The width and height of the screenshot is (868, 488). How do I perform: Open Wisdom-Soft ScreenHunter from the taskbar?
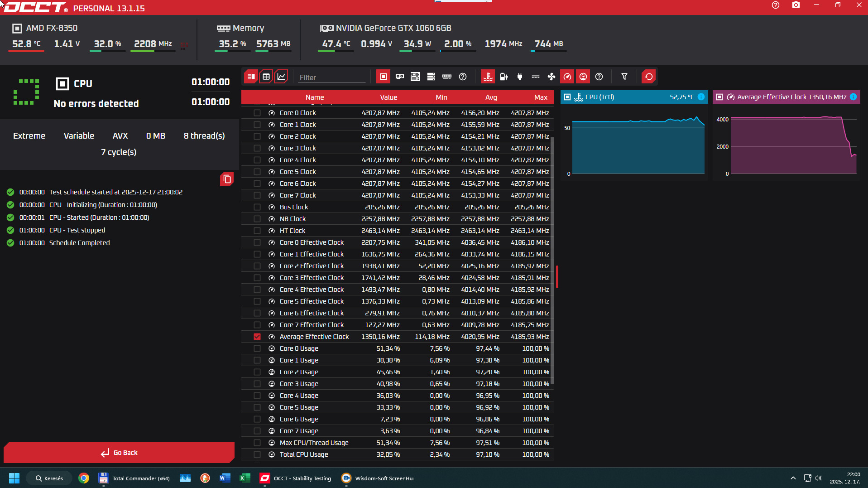pyautogui.click(x=377, y=478)
